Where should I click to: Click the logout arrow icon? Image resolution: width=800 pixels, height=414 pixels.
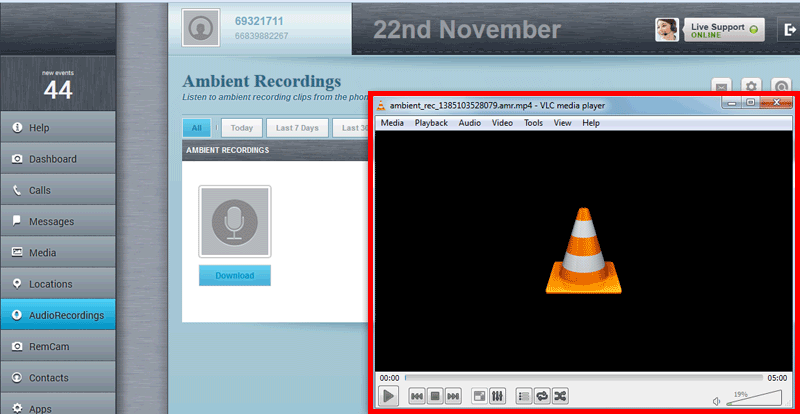coord(788,30)
